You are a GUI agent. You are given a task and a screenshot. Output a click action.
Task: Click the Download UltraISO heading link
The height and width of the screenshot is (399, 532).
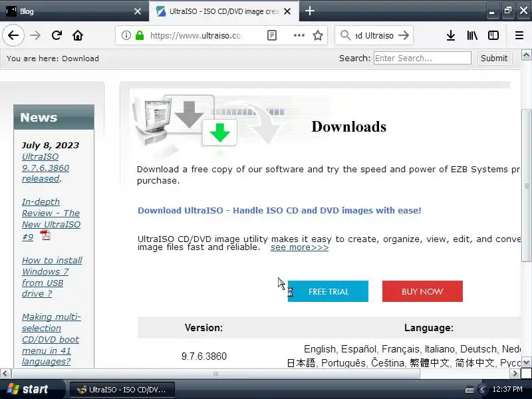[279, 210]
